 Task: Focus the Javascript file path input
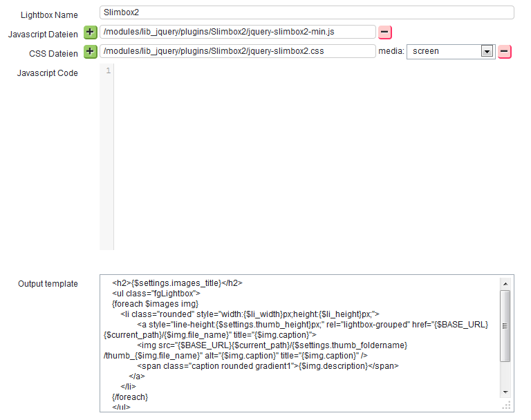[237, 32]
